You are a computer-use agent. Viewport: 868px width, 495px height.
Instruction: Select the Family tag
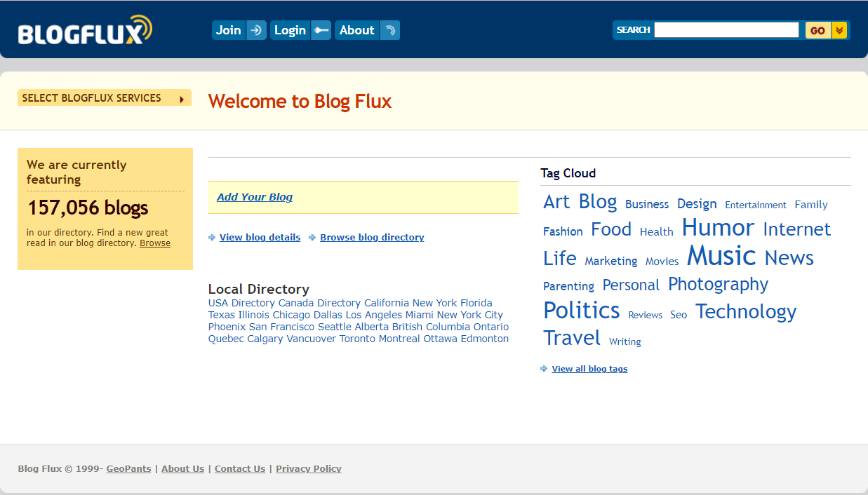[x=811, y=205]
